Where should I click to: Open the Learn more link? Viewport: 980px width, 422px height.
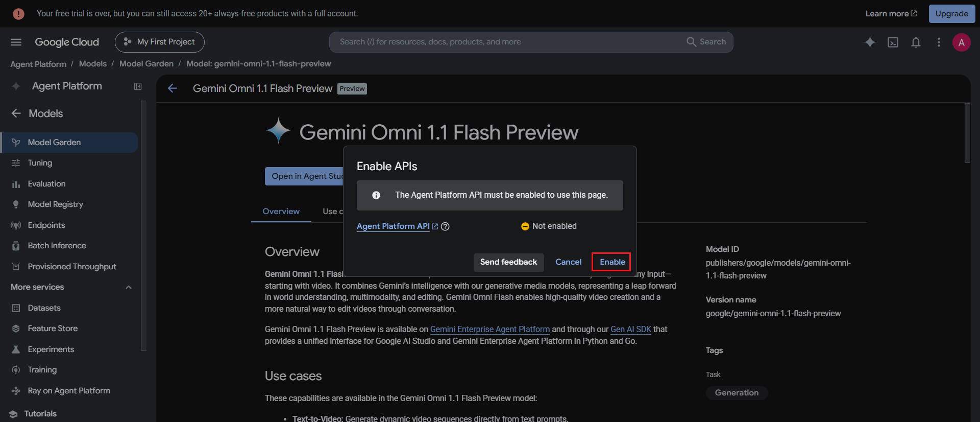[891, 14]
